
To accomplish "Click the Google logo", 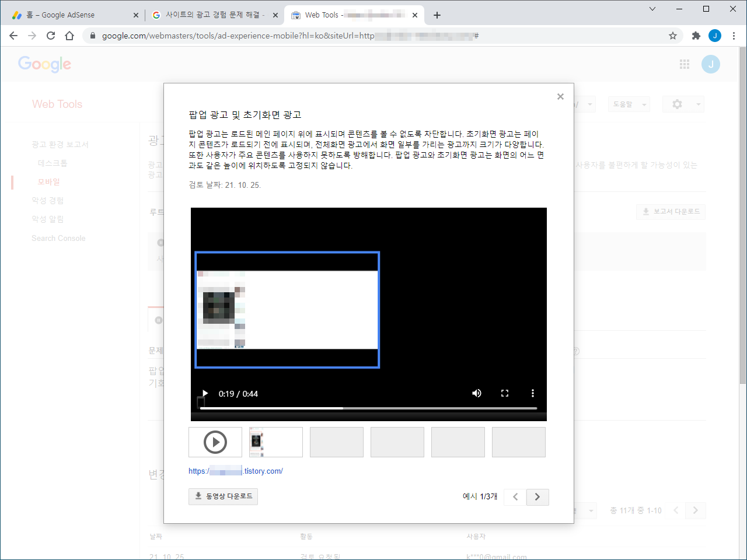I will pyautogui.click(x=45, y=64).
